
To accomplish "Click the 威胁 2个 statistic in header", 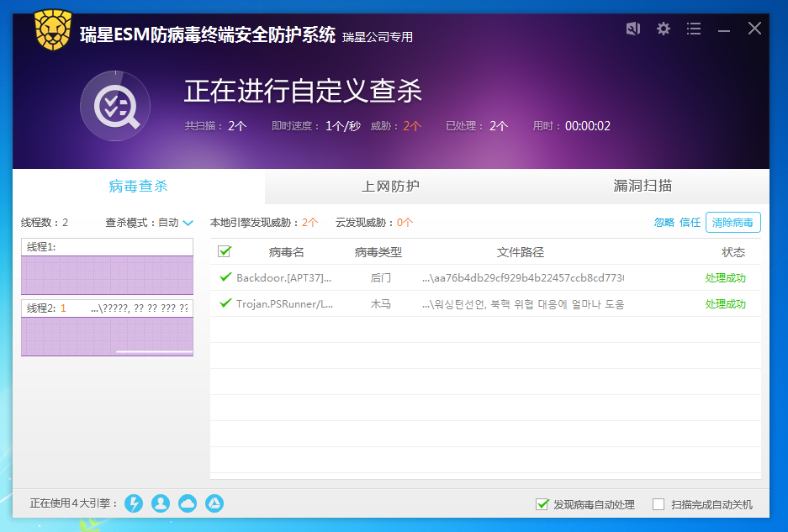I will [395, 125].
